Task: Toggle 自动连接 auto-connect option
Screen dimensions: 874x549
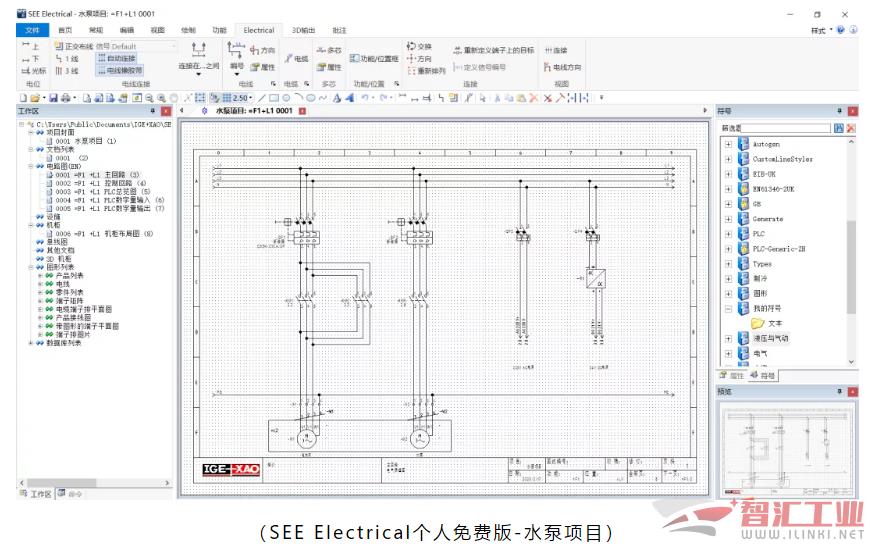Action: pyautogui.click(x=116, y=58)
